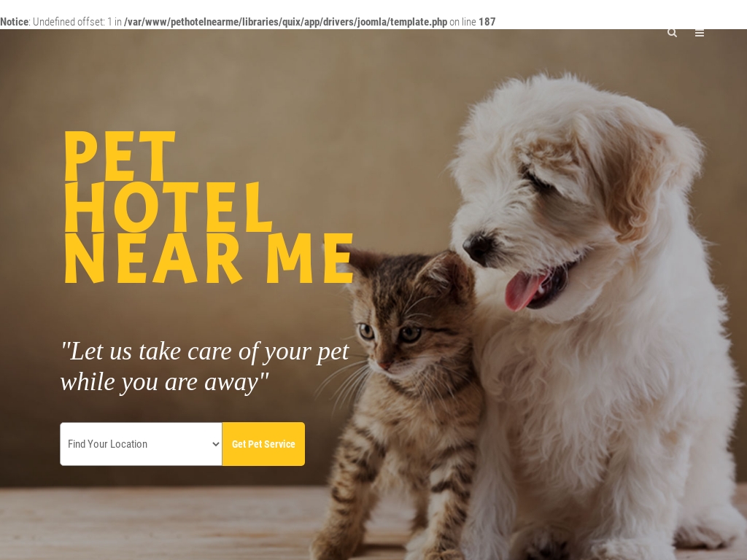Click the word PET in the heading

(x=120, y=156)
